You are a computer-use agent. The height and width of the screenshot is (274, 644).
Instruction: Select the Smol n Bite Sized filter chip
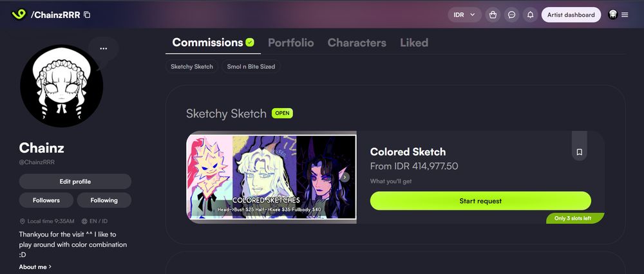pos(251,66)
